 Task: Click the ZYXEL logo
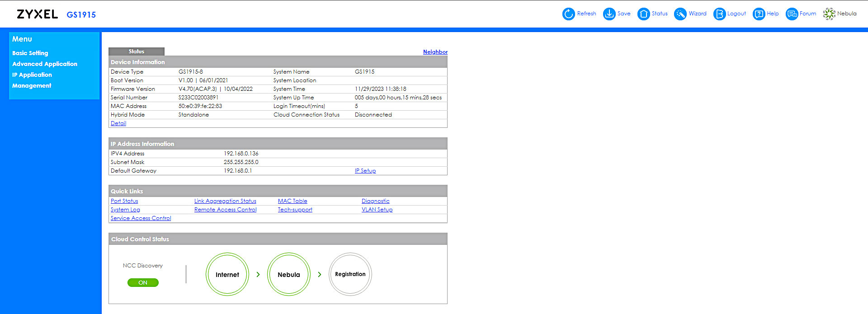coord(37,14)
